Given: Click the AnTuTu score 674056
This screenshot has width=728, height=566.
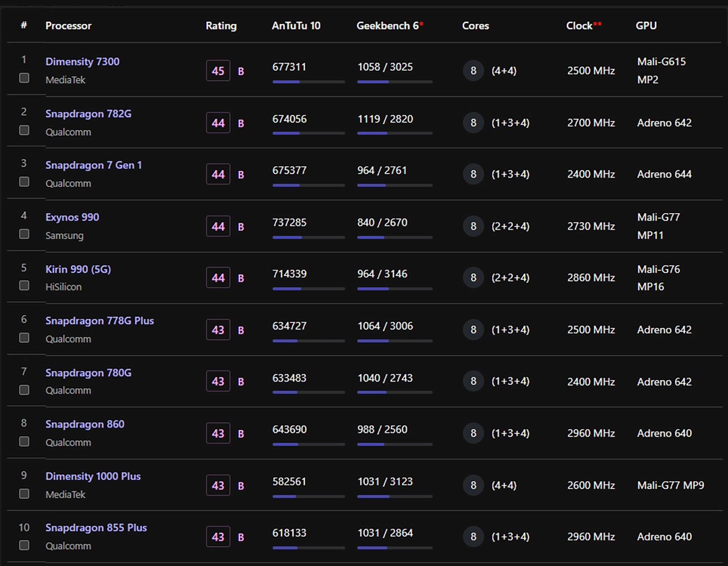Looking at the screenshot, I should [289, 119].
